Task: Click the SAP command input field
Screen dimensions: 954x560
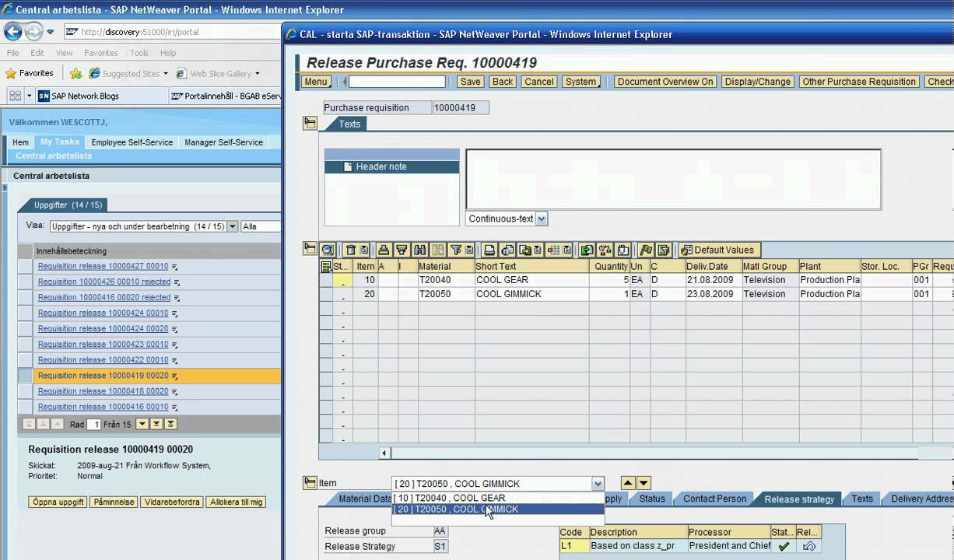Action: [x=397, y=82]
